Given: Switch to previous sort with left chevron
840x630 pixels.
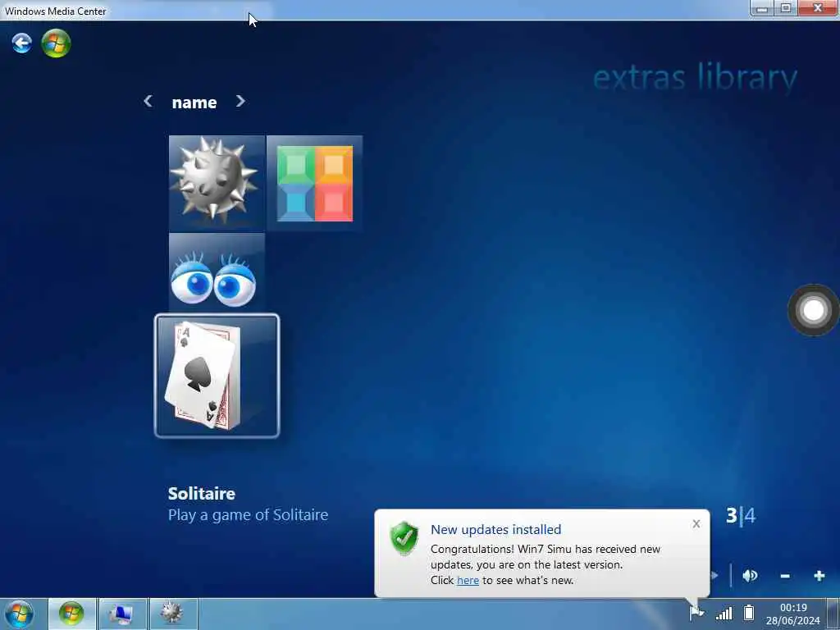Looking at the screenshot, I should (148, 101).
